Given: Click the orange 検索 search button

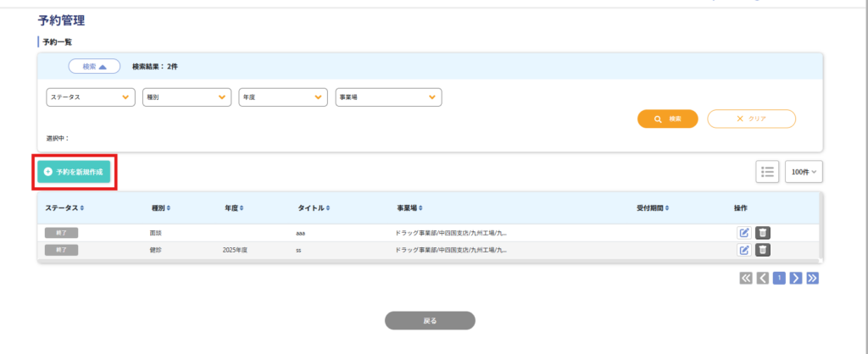Looking at the screenshot, I should coord(667,119).
